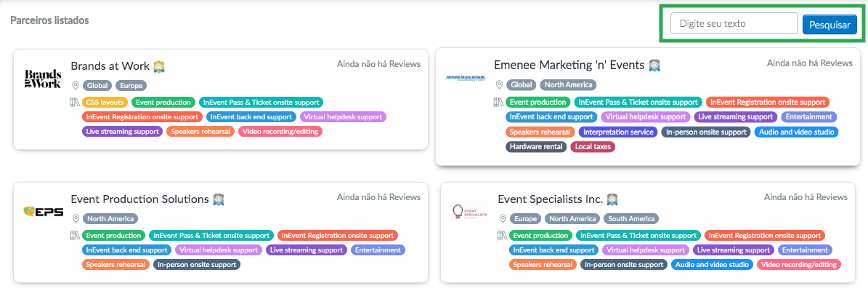Focus the 'Digite seu texto' search field
The image size is (868, 291).
(734, 24)
